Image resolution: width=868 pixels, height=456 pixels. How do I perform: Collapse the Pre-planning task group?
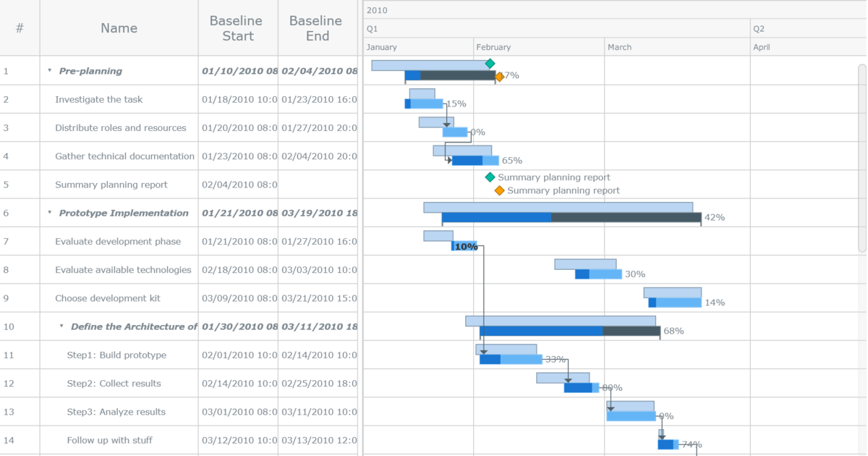[49, 70]
